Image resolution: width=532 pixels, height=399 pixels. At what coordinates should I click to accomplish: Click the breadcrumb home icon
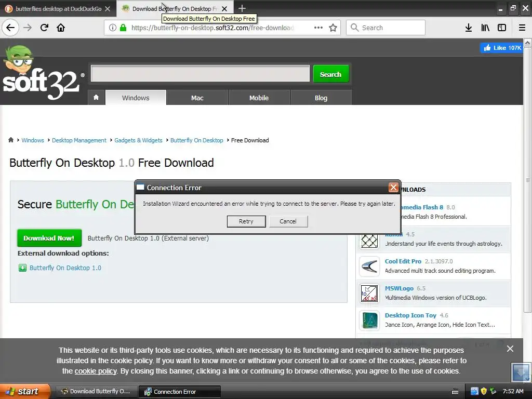click(x=11, y=140)
